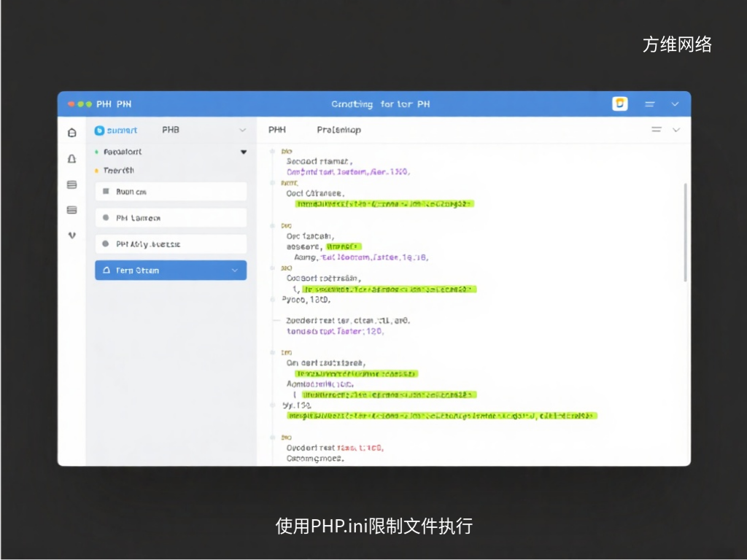Image resolution: width=747 pixels, height=560 pixels.
Task: Select the home icon in the left sidebar
Action: coord(71,133)
